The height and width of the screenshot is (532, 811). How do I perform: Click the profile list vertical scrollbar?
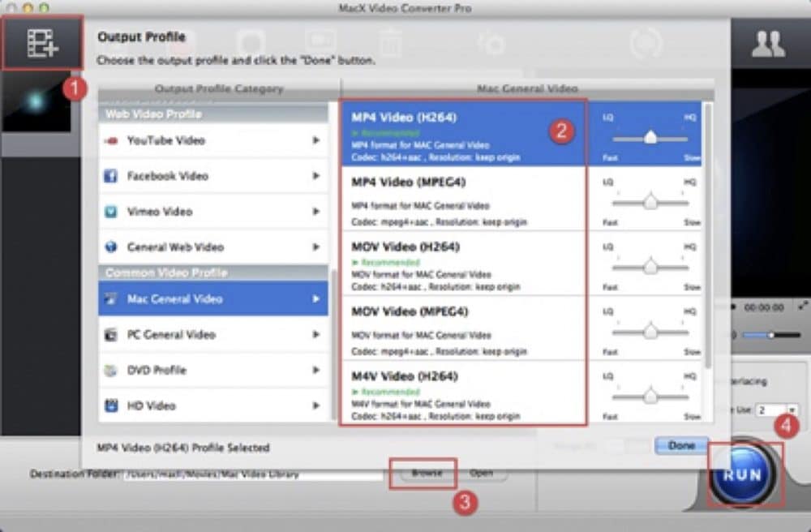[x=707, y=236]
